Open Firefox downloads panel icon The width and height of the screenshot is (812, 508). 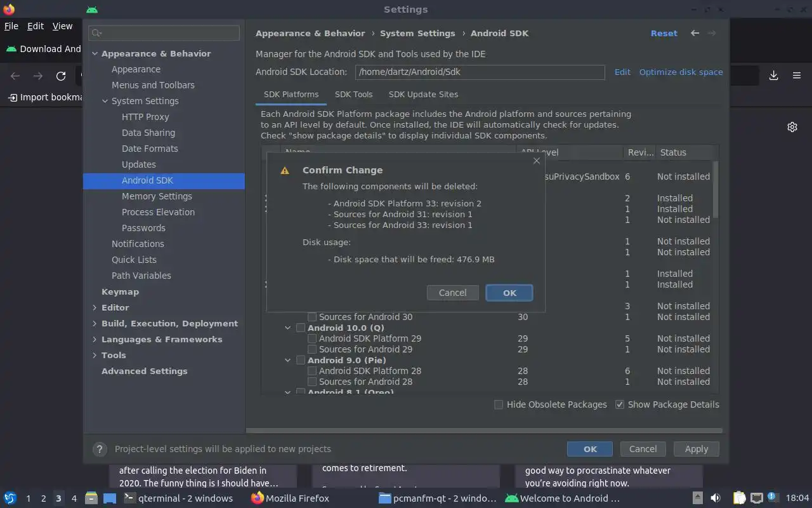click(774, 76)
